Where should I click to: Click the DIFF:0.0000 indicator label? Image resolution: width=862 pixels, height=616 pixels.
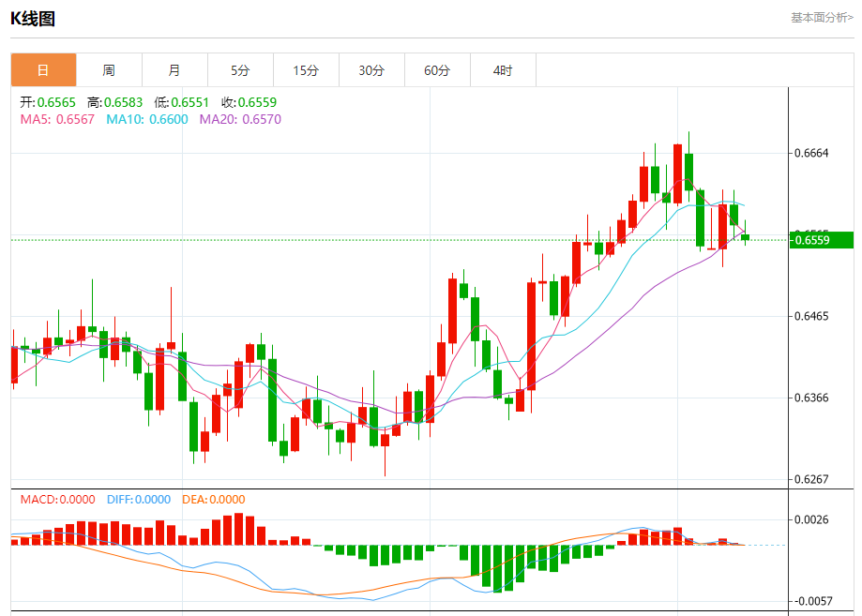click(x=139, y=500)
